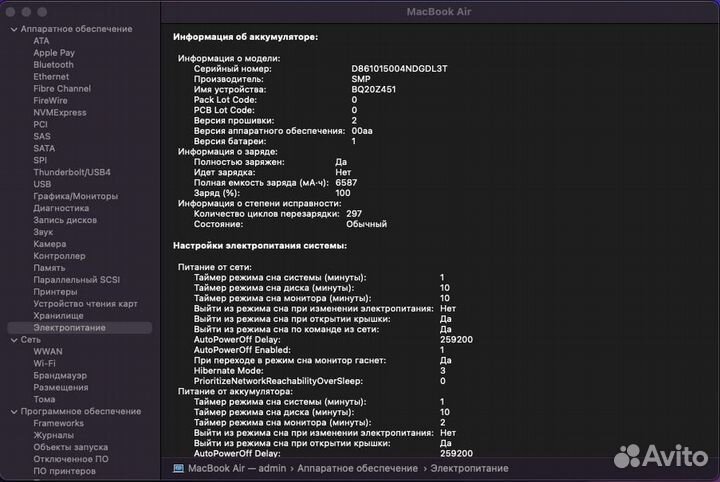Close the System Information window

[11, 12]
